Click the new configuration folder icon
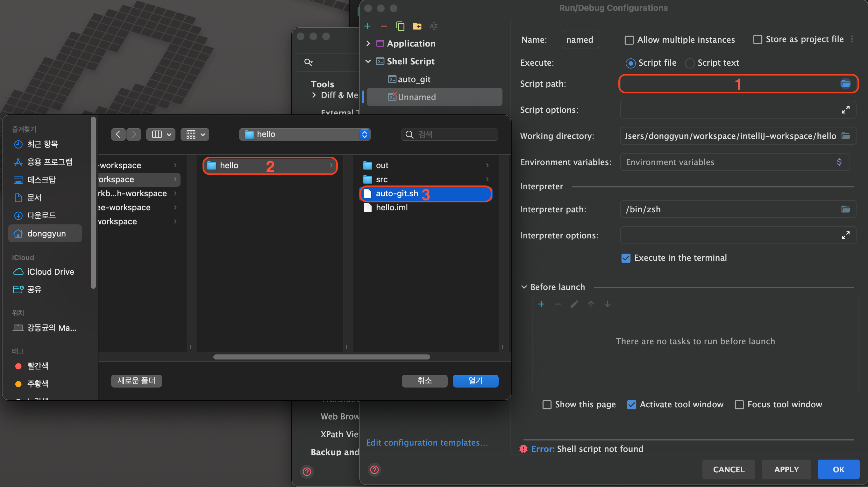 [417, 26]
